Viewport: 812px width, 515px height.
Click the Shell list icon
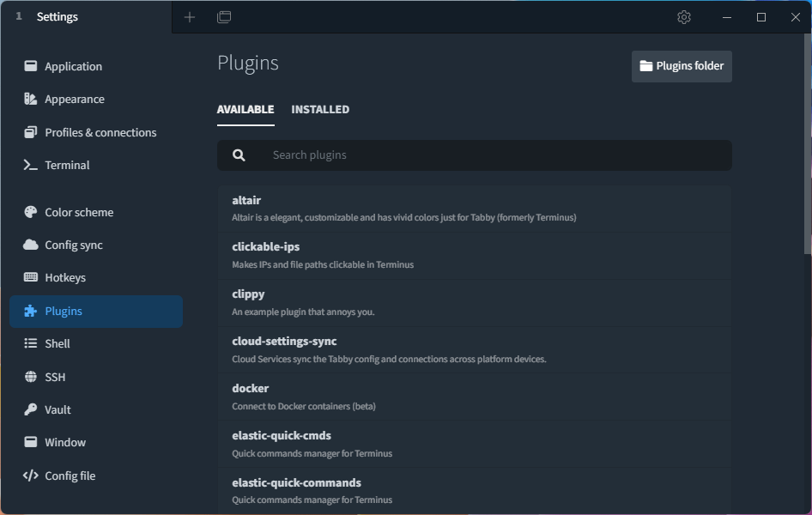click(x=31, y=343)
